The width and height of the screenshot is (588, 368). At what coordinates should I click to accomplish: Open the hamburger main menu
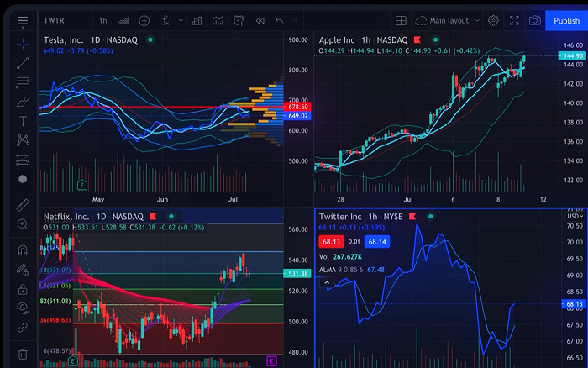point(23,21)
